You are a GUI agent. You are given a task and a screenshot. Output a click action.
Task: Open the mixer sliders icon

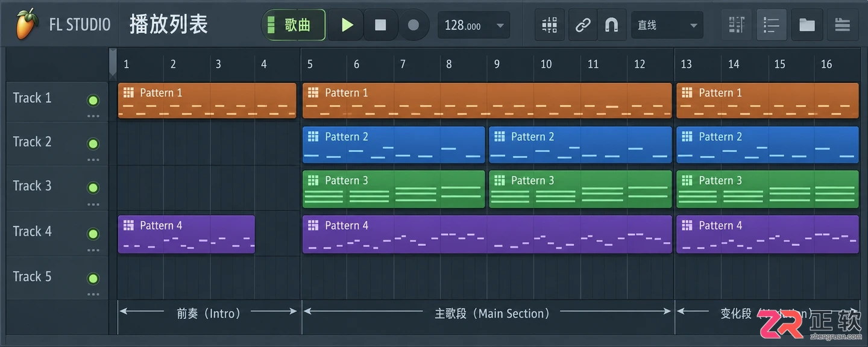[x=550, y=25]
